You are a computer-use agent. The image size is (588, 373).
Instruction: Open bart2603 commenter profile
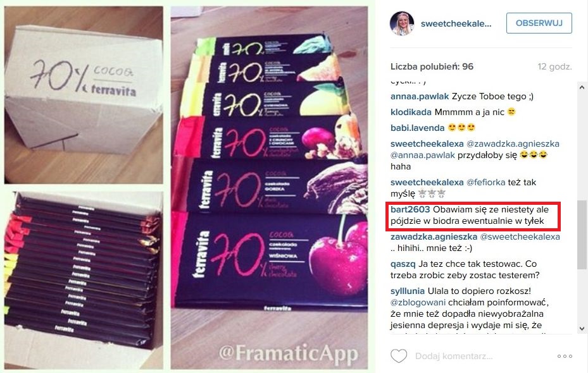point(410,210)
